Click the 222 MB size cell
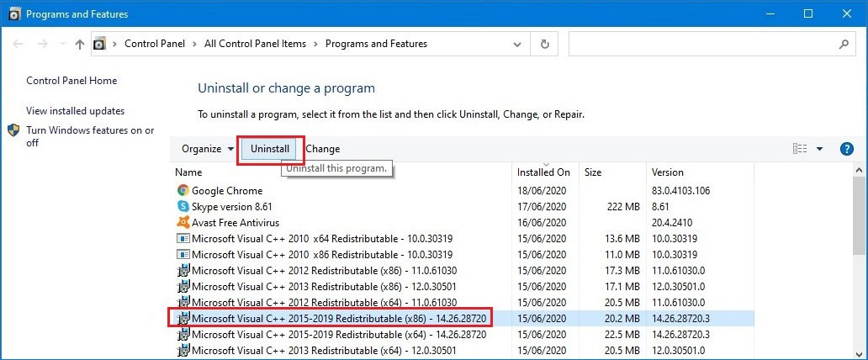This screenshot has height=360, width=868. pos(622,207)
